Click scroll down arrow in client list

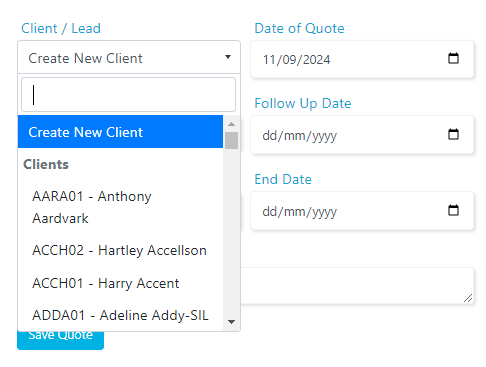click(x=231, y=322)
